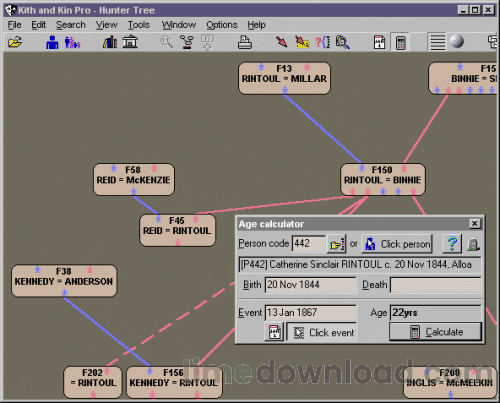The height and width of the screenshot is (403, 500).
Task: Click the globe toolbar icon
Action: point(457,42)
